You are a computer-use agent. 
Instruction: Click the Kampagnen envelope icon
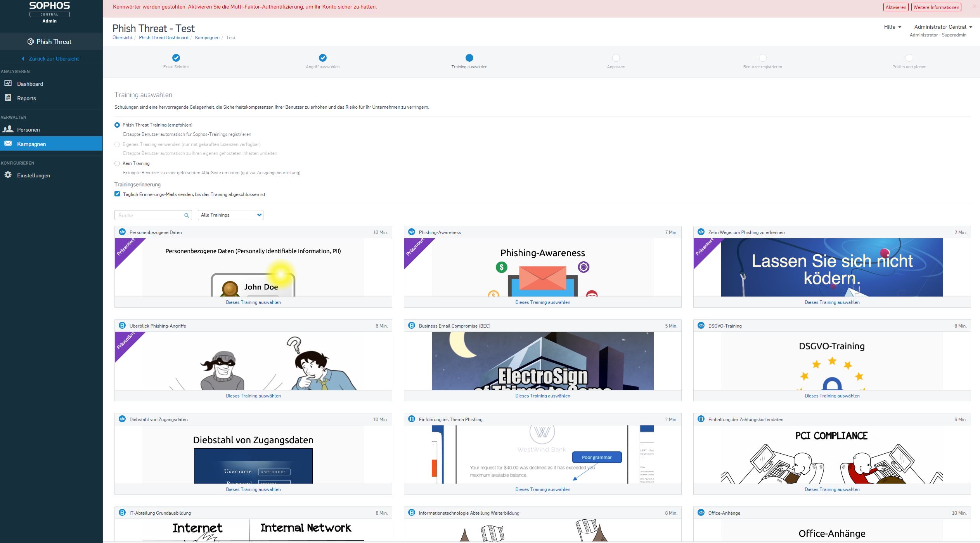click(8, 144)
